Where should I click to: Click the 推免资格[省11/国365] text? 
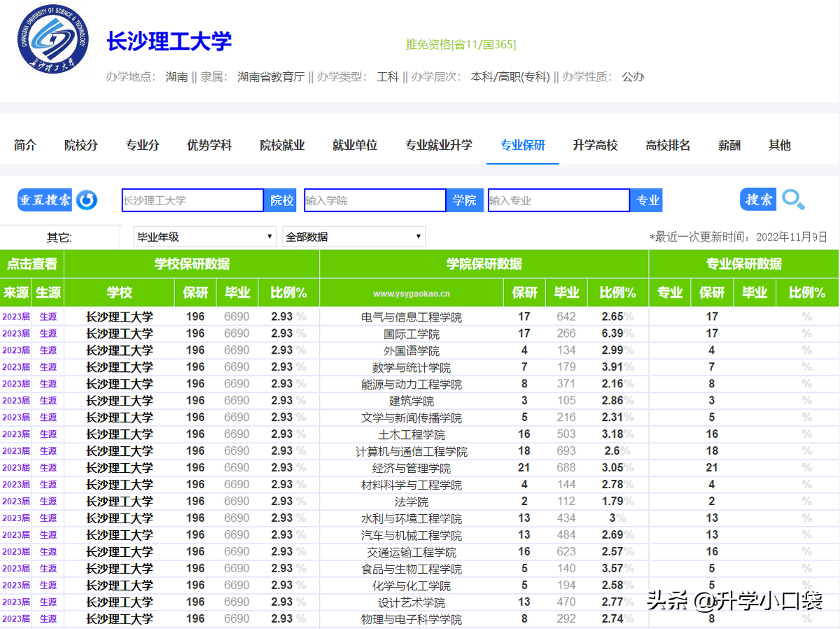point(461,44)
